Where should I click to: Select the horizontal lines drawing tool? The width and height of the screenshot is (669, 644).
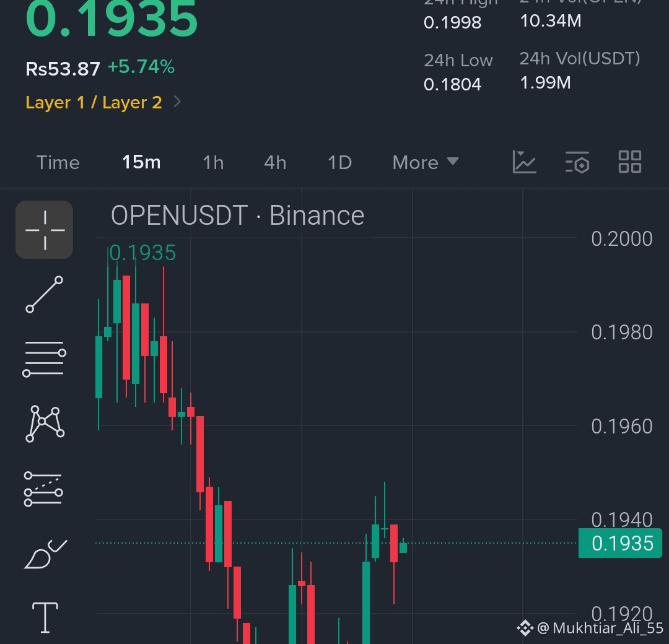45,359
